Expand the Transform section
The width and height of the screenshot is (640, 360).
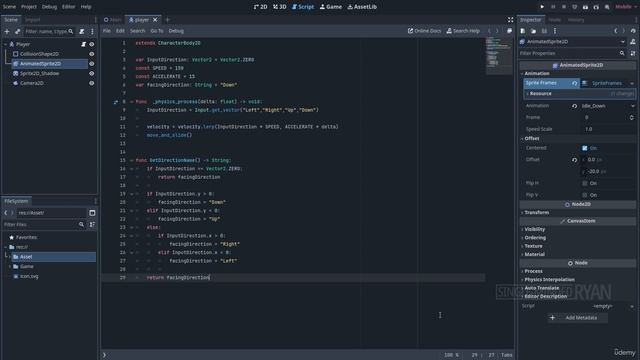[537, 213]
